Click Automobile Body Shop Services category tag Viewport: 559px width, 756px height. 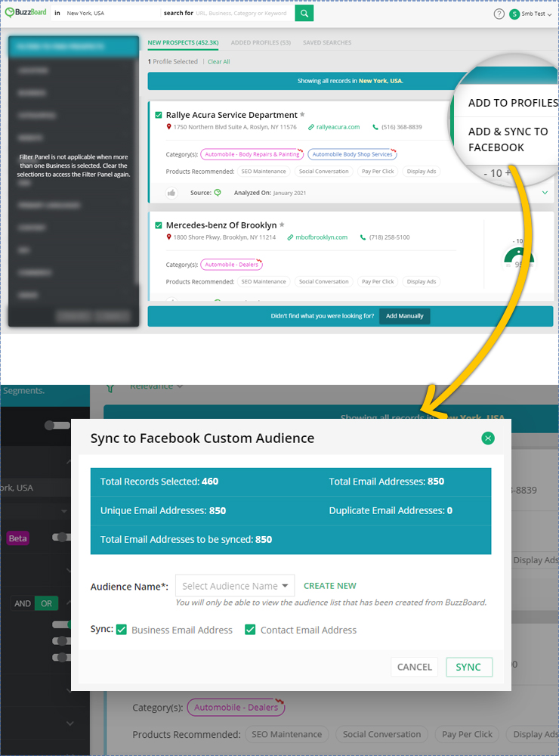click(352, 154)
